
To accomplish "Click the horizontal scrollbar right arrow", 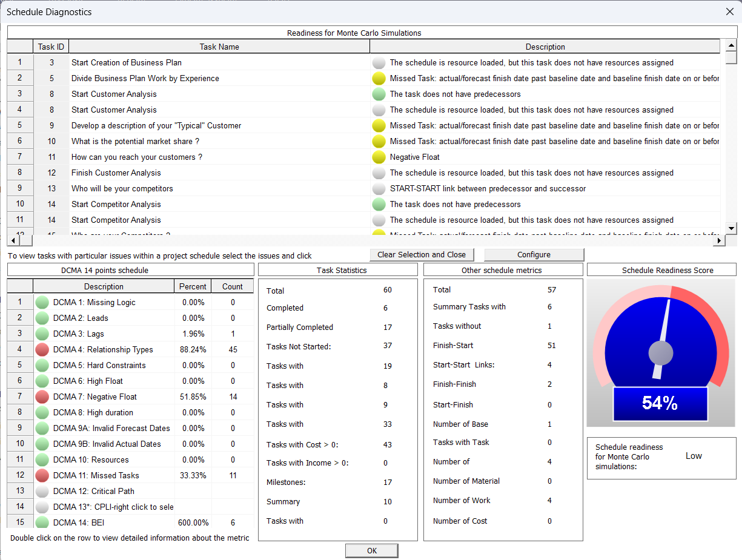I will click(x=720, y=240).
